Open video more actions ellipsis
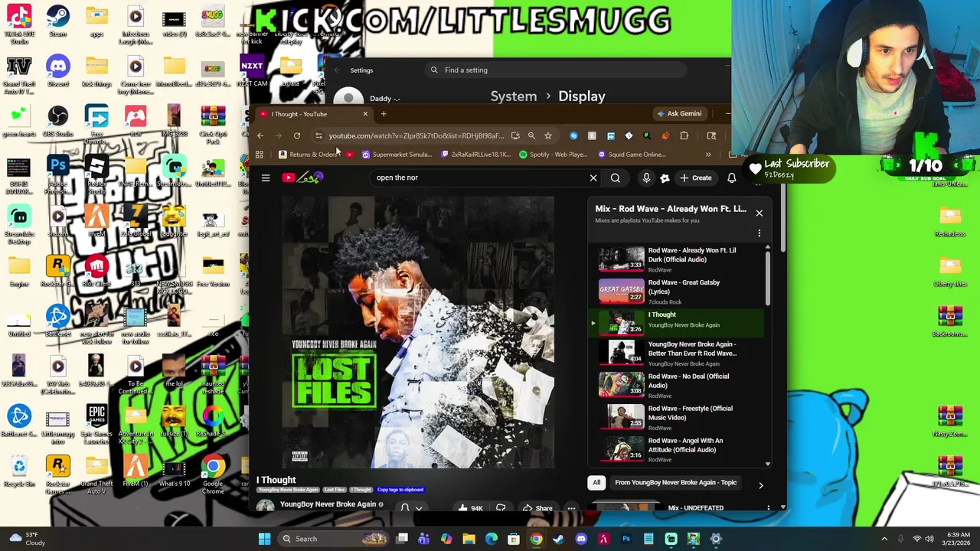980x551 pixels. [x=571, y=508]
